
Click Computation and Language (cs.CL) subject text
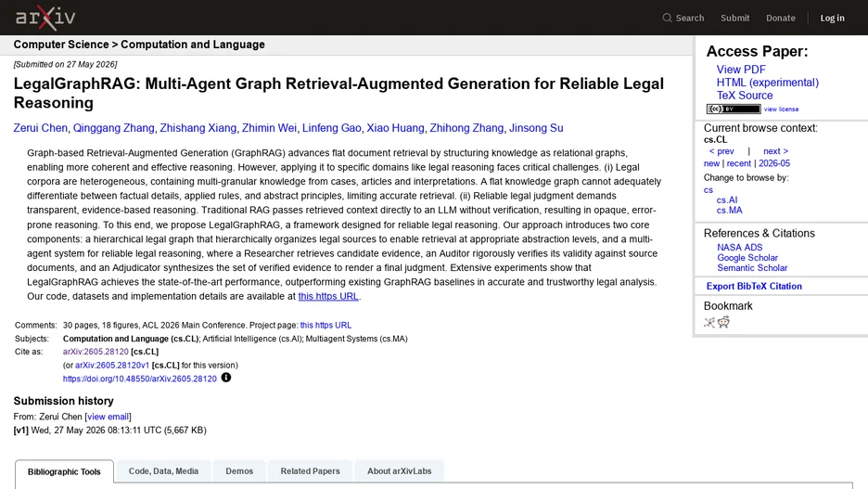[131, 339]
